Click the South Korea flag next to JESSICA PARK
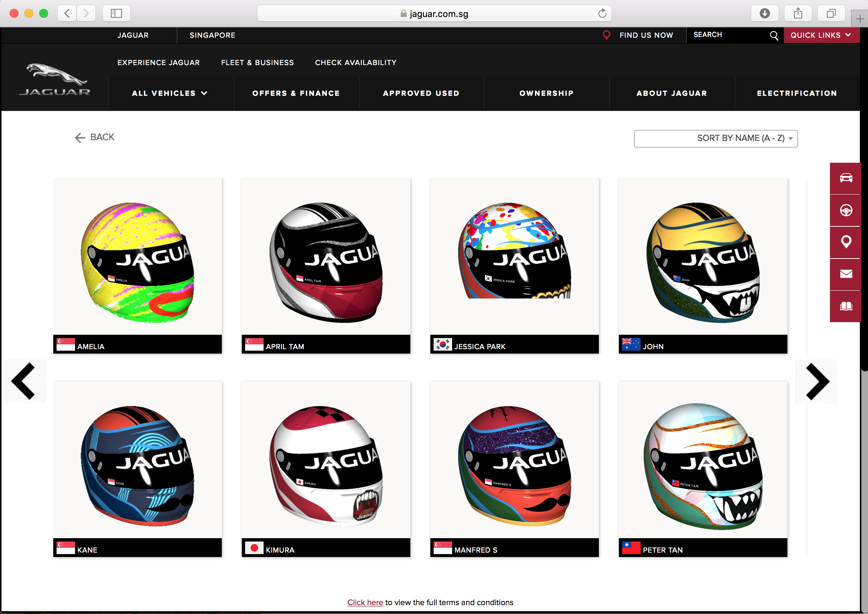 pyautogui.click(x=443, y=344)
